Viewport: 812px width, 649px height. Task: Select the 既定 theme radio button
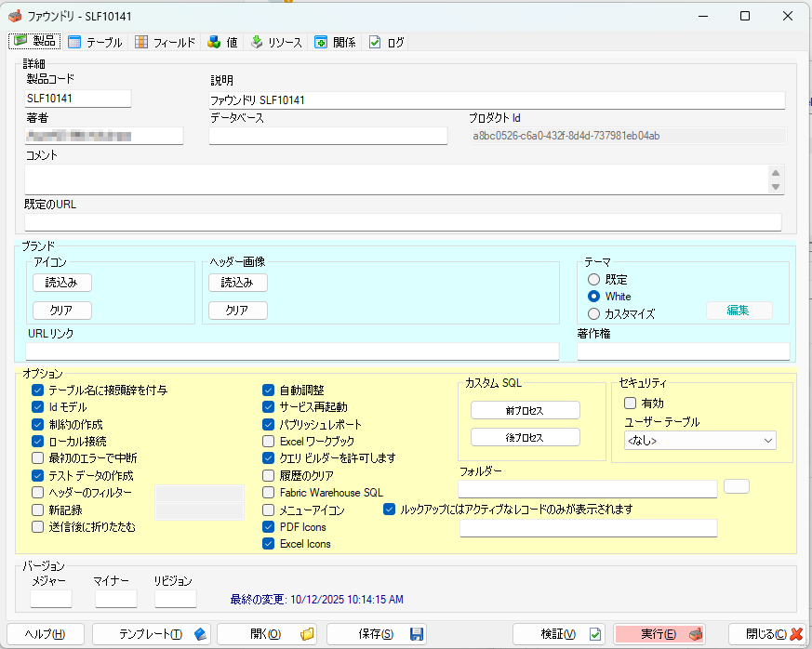click(594, 280)
